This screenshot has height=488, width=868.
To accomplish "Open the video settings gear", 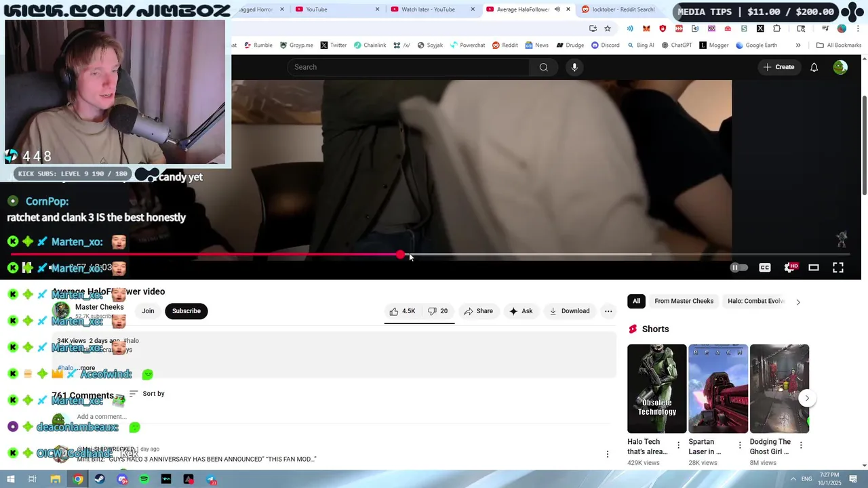I will point(790,268).
